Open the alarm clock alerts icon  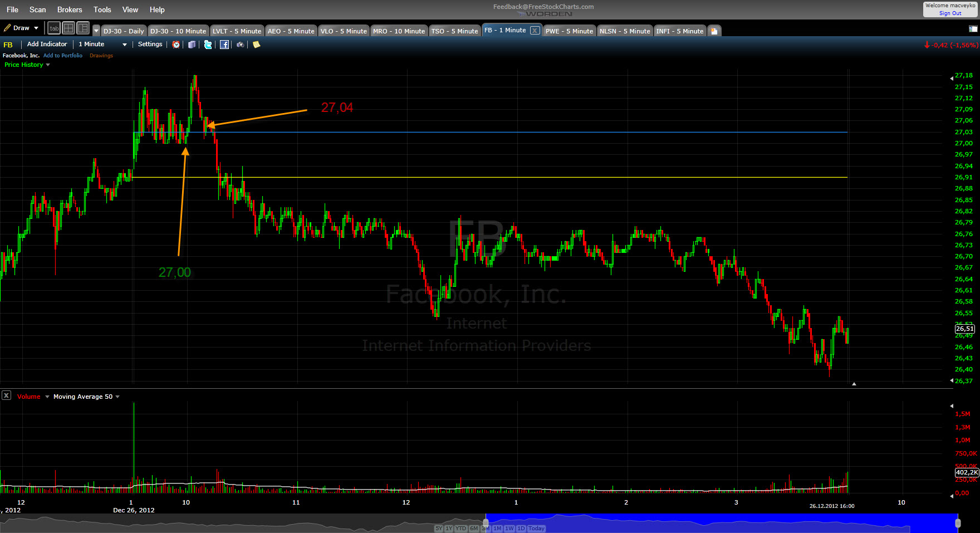(x=177, y=45)
